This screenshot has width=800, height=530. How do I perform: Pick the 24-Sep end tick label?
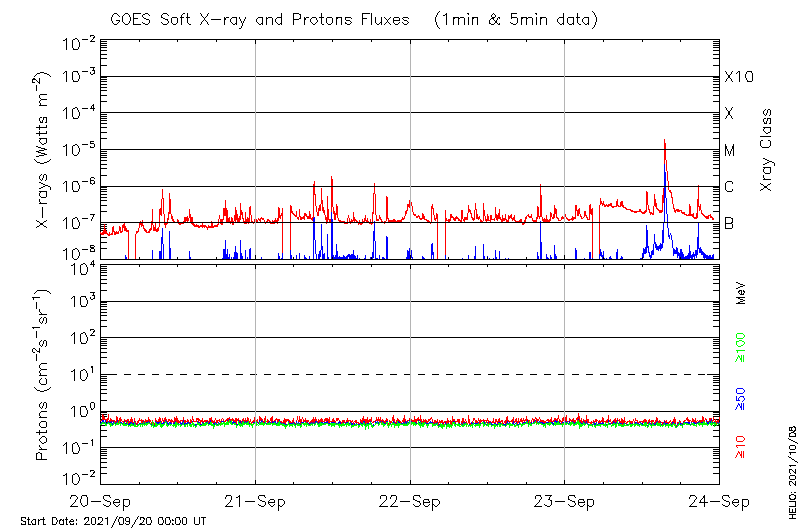tap(719, 501)
